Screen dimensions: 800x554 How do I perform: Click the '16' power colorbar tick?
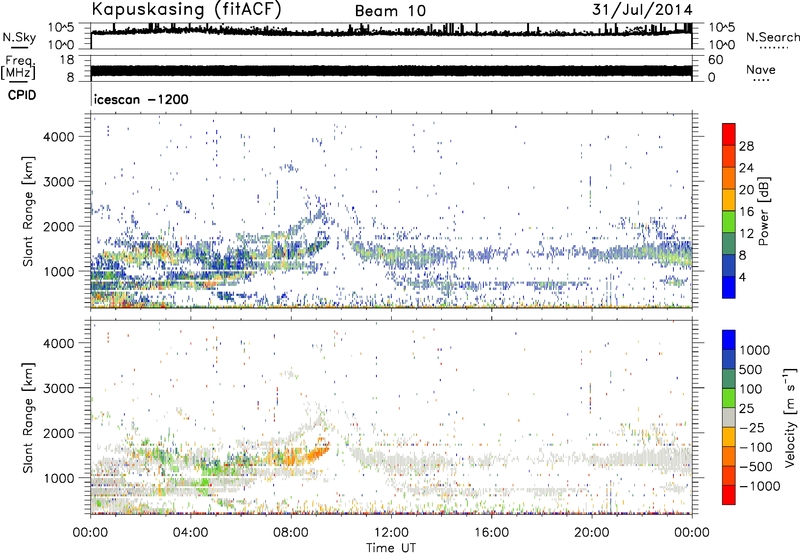tap(746, 212)
